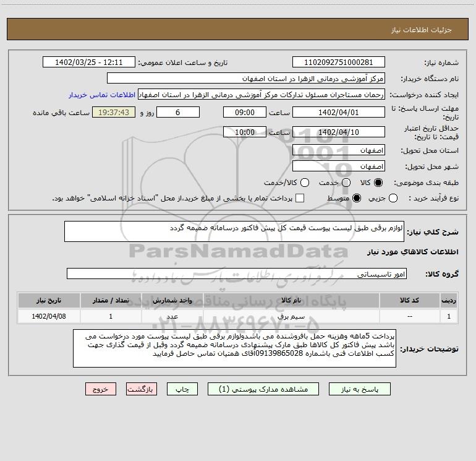
Task: Click the شماره نیاز number field
Action: point(339,62)
